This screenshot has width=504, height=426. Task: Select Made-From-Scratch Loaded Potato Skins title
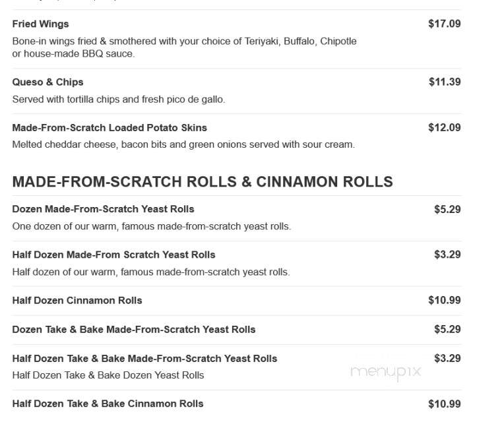pos(110,128)
